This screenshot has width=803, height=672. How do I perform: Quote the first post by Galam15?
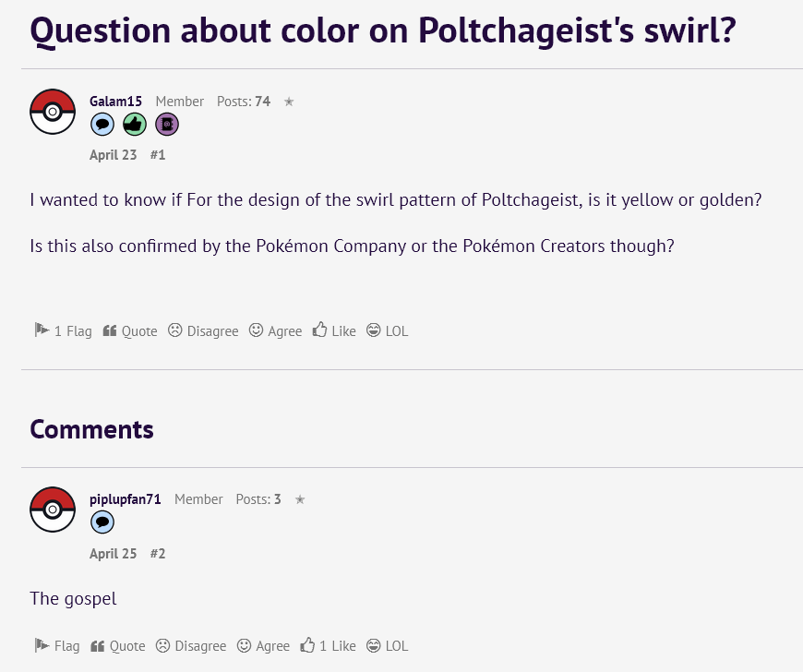coord(130,330)
